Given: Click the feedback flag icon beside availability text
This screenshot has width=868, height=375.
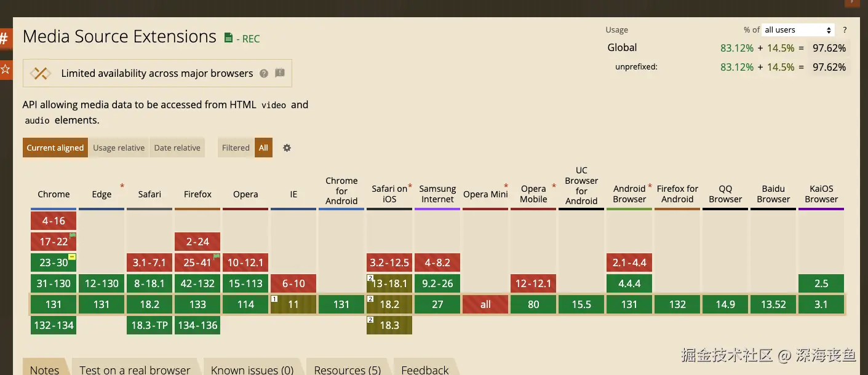Looking at the screenshot, I should pos(280,73).
